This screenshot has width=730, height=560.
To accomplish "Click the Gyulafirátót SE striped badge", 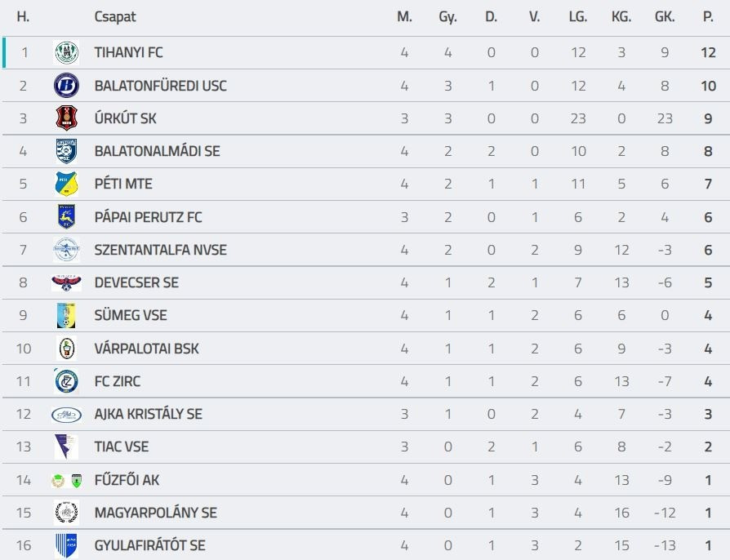I will click(x=66, y=545).
